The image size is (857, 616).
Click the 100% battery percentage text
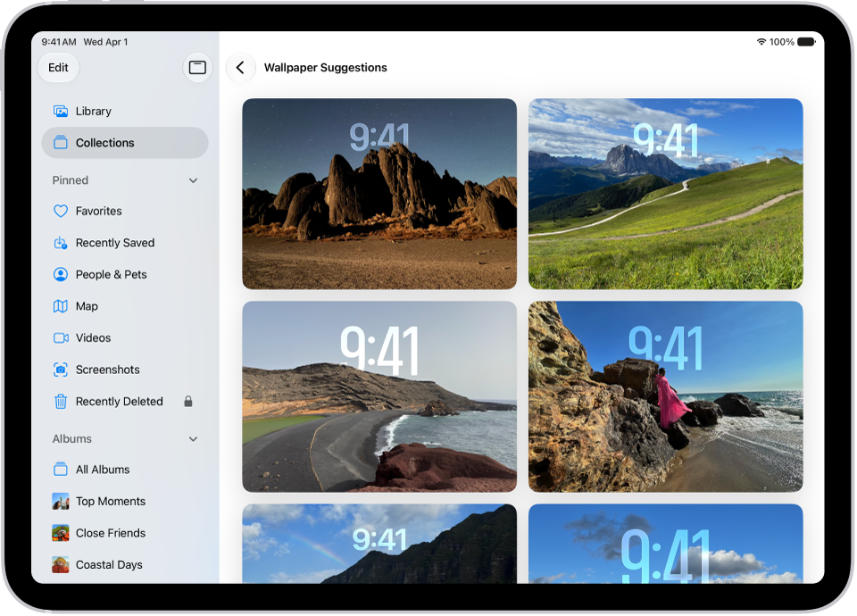pos(782,42)
